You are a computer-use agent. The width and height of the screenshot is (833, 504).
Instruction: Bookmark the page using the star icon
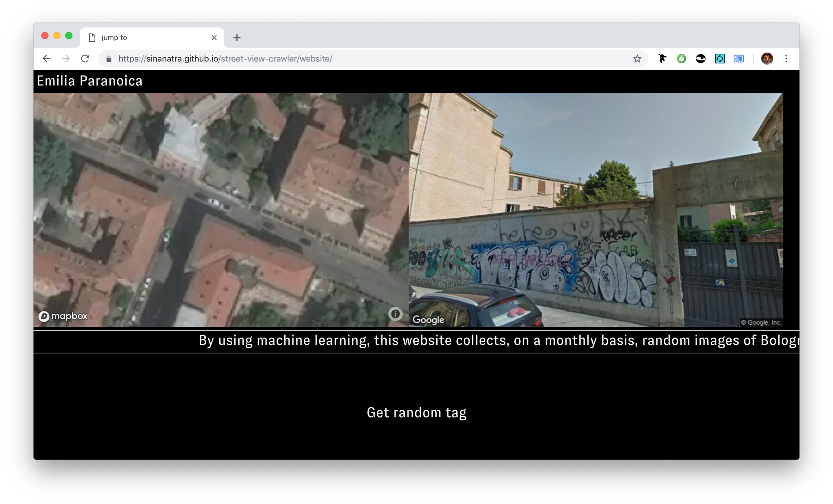637,58
